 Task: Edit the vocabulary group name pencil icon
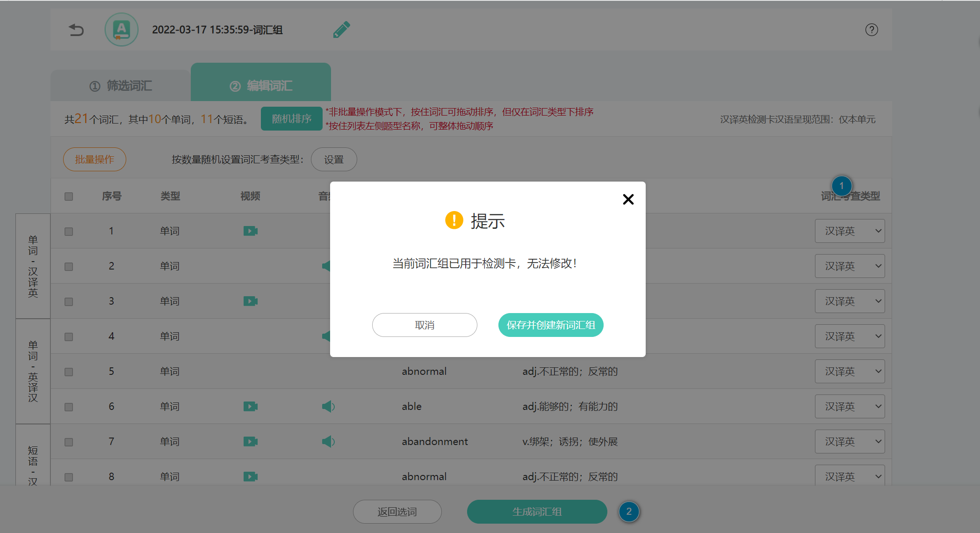pos(341,29)
